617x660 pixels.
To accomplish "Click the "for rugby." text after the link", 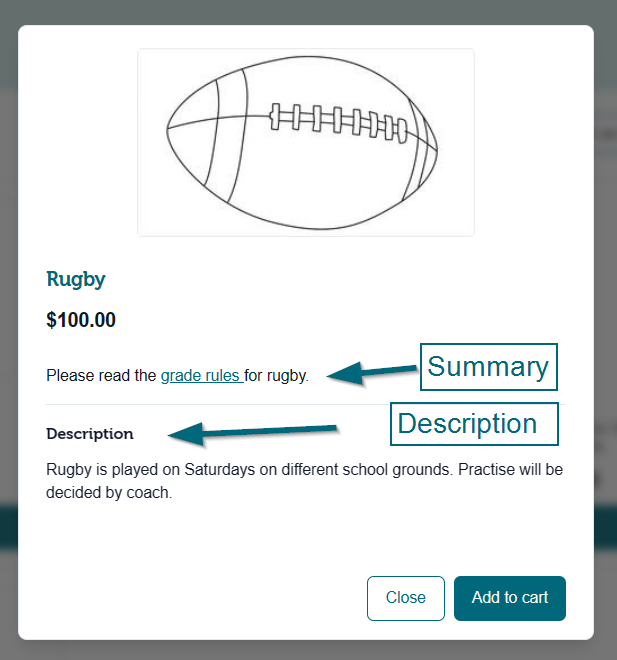I will click(x=277, y=375).
